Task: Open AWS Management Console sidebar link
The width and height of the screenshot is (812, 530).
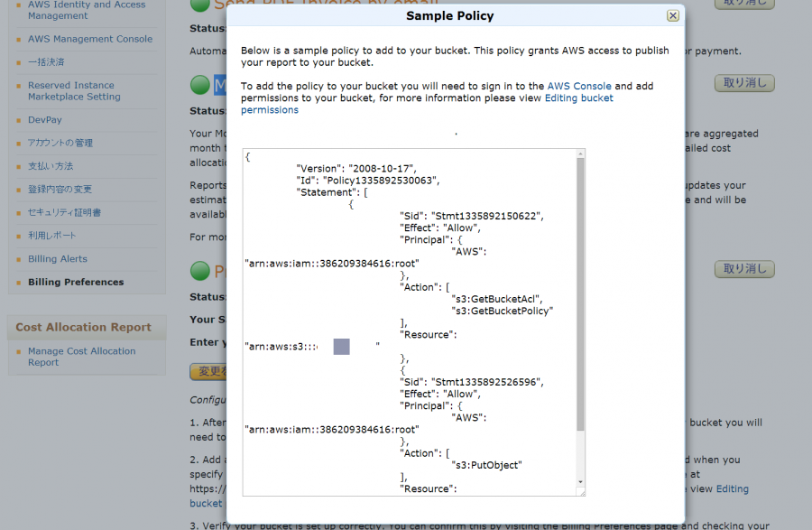Action: coord(90,39)
